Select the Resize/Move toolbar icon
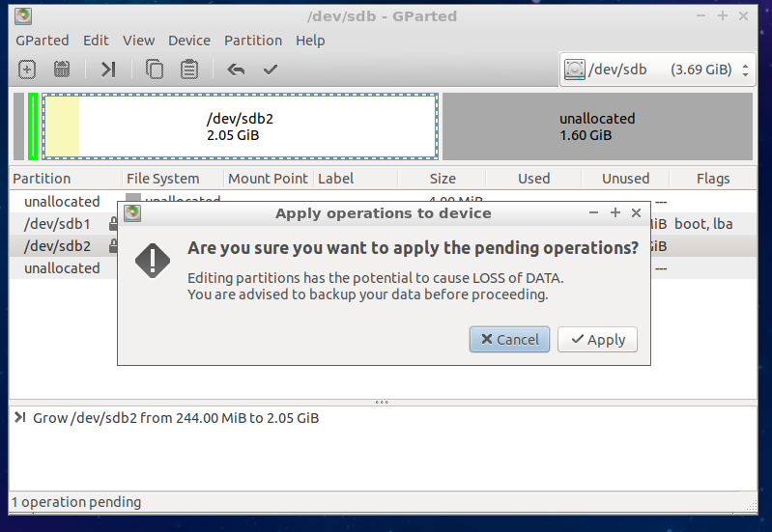Viewport: 772px width, 532px height. tap(108, 70)
